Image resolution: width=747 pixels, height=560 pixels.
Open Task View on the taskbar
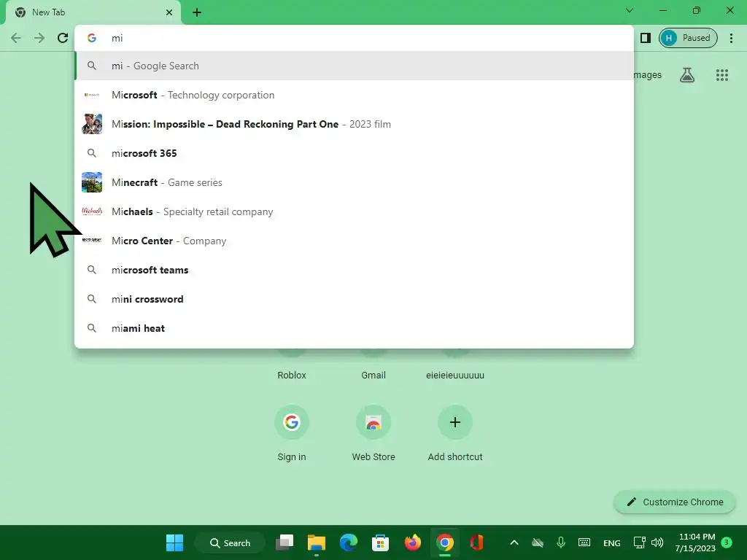coord(285,542)
